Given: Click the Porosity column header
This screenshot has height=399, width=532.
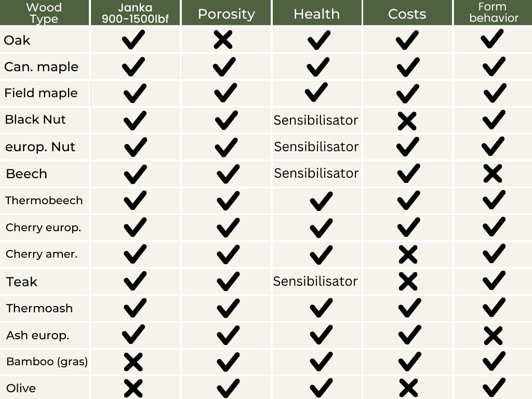Looking at the screenshot, I should (227, 13).
